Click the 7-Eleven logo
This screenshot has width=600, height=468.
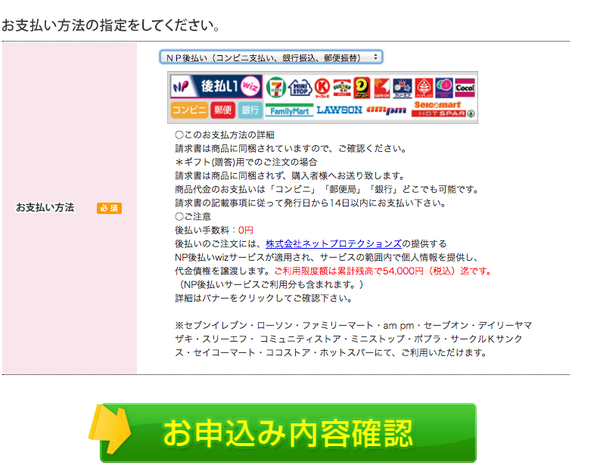(x=276, y=87)
